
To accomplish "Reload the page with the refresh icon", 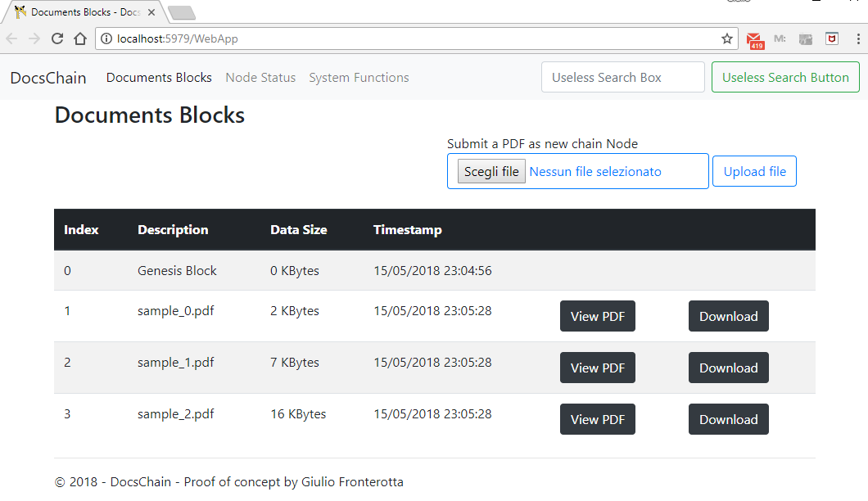I will (57, 38).
